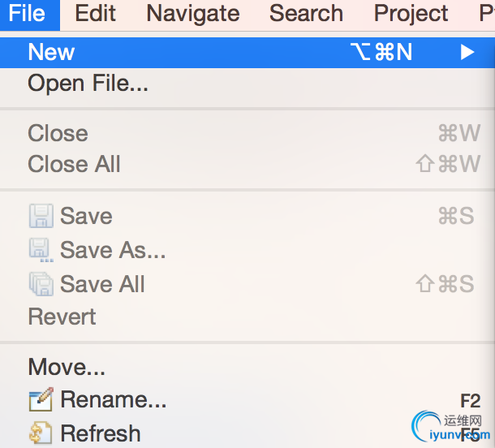Click the Refresh arrows icon
Viewport: 495px width, 448px height.
[x=41, y=433]
